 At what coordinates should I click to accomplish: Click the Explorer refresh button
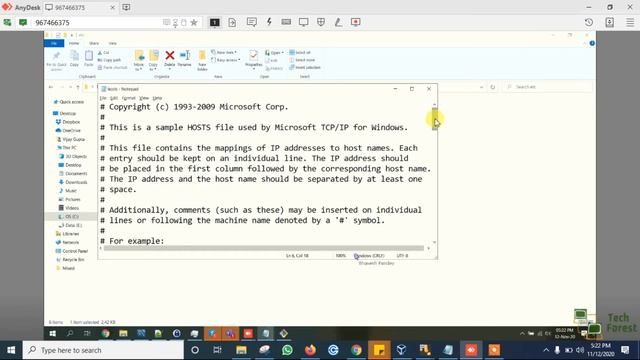(x=493, y=87)
